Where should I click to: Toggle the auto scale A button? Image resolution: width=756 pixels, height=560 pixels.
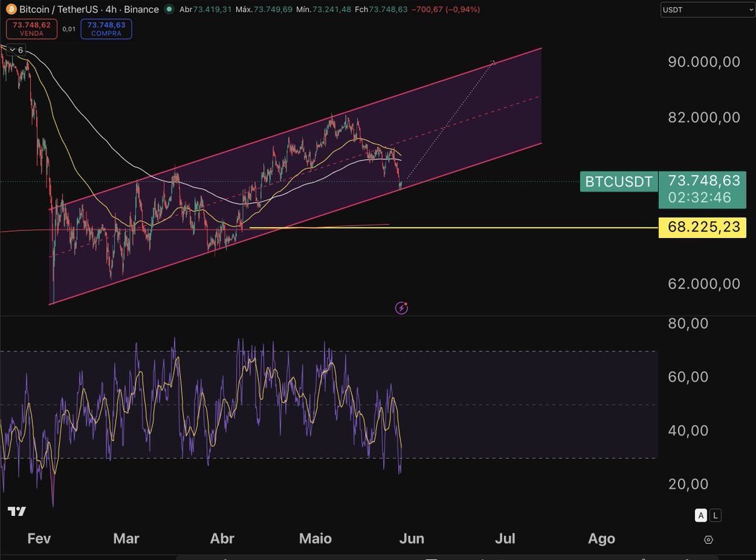[701, 515]
